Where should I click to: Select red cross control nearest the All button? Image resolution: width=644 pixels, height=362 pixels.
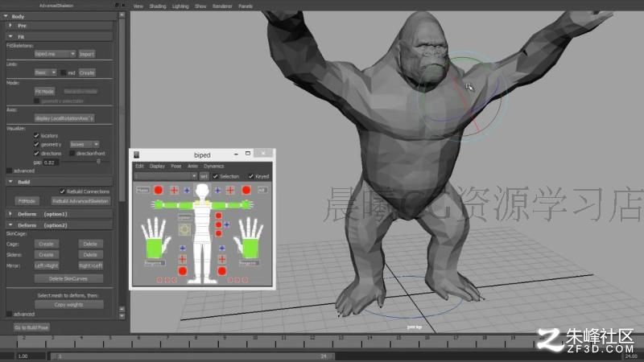coord(230,190)
